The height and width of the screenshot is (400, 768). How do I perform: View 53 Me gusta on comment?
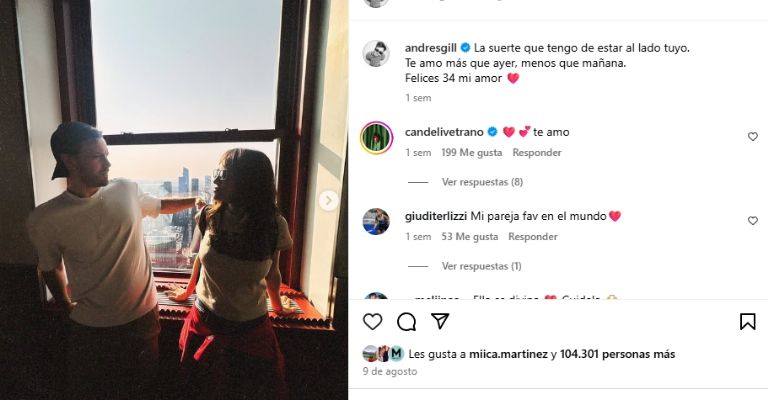pos(470,237)
